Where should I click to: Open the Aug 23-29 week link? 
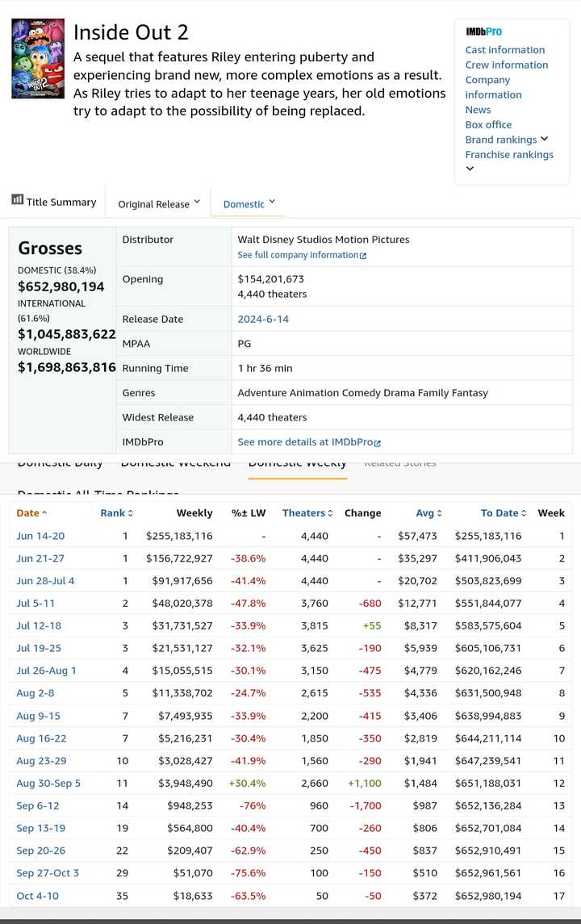click(x=41, y=761)
